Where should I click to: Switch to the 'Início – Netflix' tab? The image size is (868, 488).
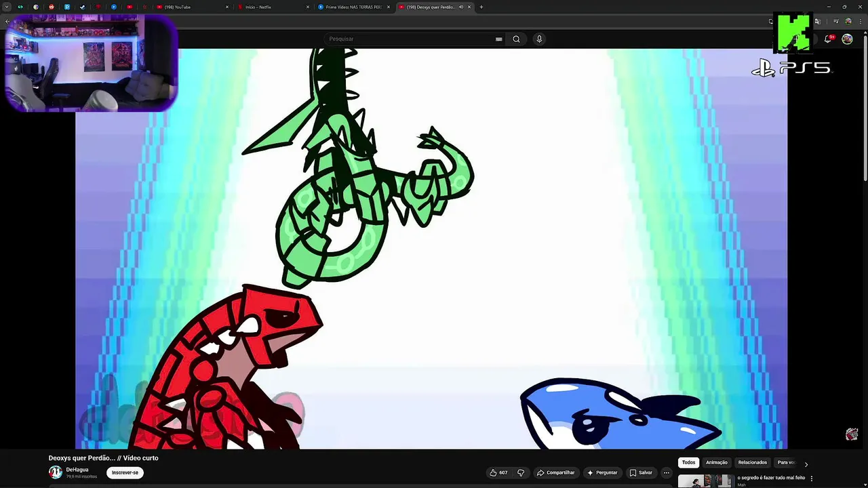(274, 7)
